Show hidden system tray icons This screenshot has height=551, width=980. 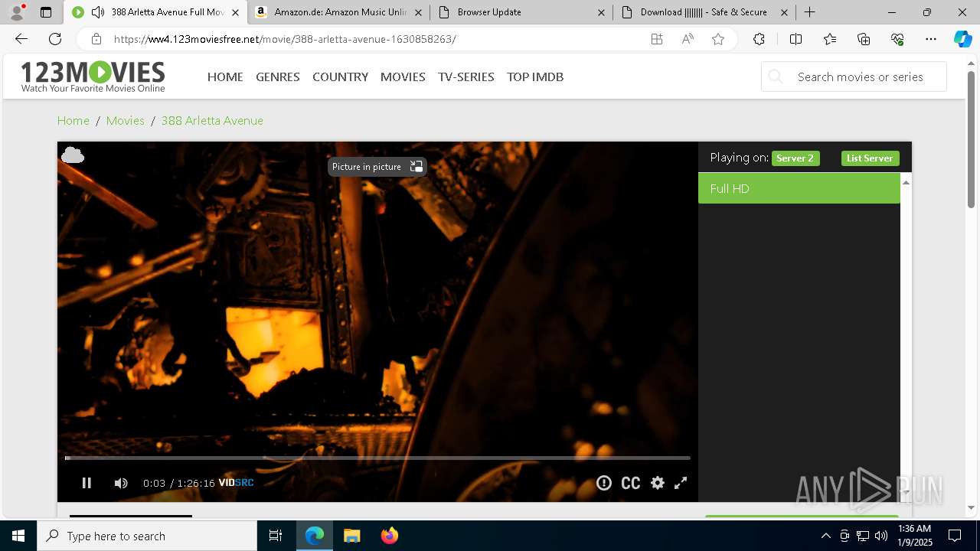click(825, 536)
